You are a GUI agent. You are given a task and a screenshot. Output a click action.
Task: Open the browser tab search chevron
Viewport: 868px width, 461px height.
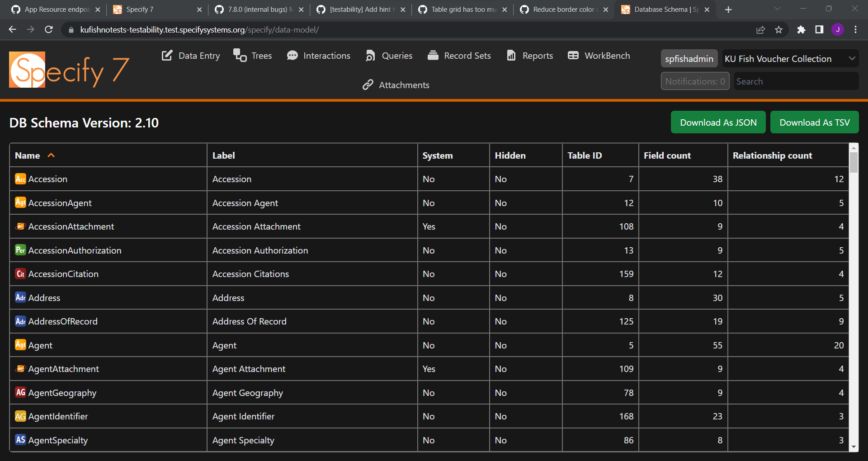[777, 9]
